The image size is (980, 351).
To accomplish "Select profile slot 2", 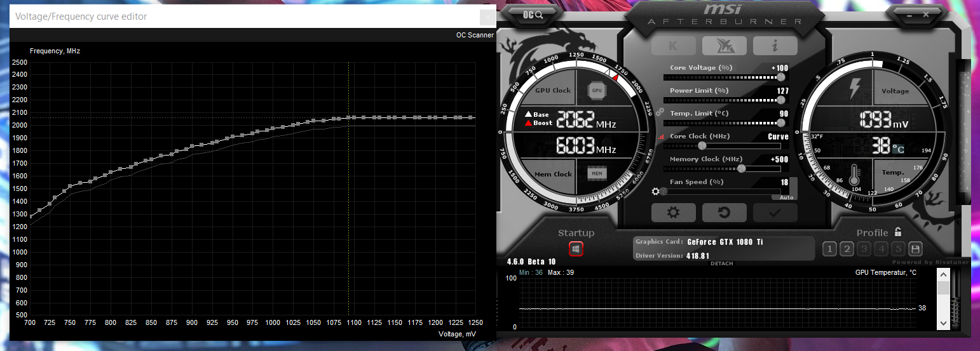I will click(x=847, y=249).
